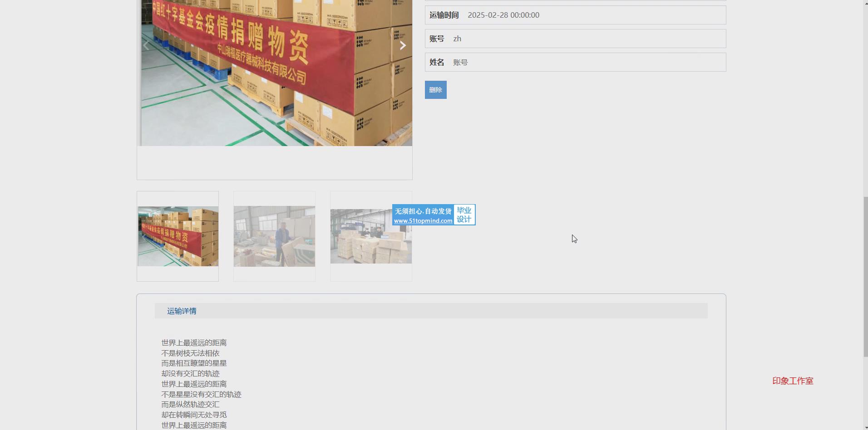This screenshot has width=868, height=430.
Task: Click the previous arrow on the image carousel
Action: click(146, 45)
